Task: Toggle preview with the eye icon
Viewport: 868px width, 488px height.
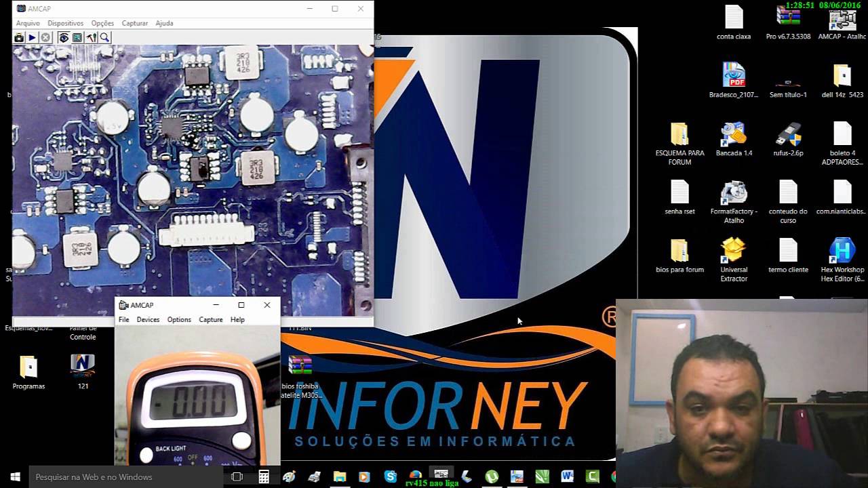Action: pyautogui.click(x=64, y=38)
